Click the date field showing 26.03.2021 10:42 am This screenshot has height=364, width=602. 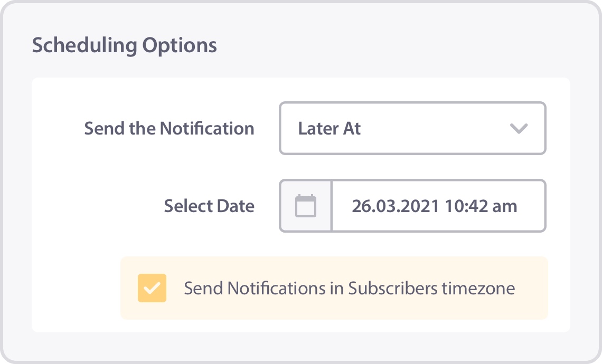[x=438, y=206]
